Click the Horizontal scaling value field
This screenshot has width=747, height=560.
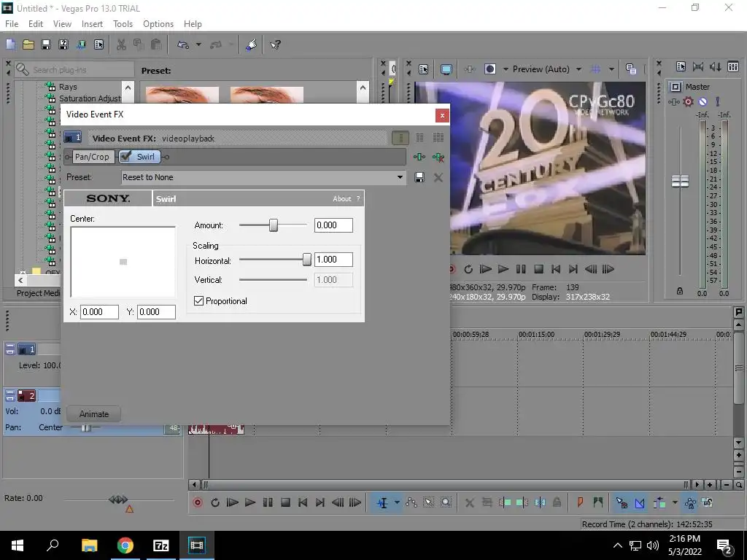tap(333, 260)
